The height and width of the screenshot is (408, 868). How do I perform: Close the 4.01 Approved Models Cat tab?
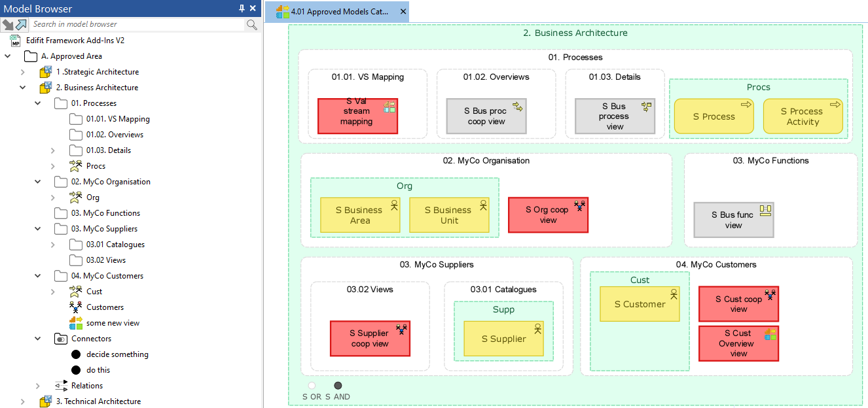click(403, 11)
